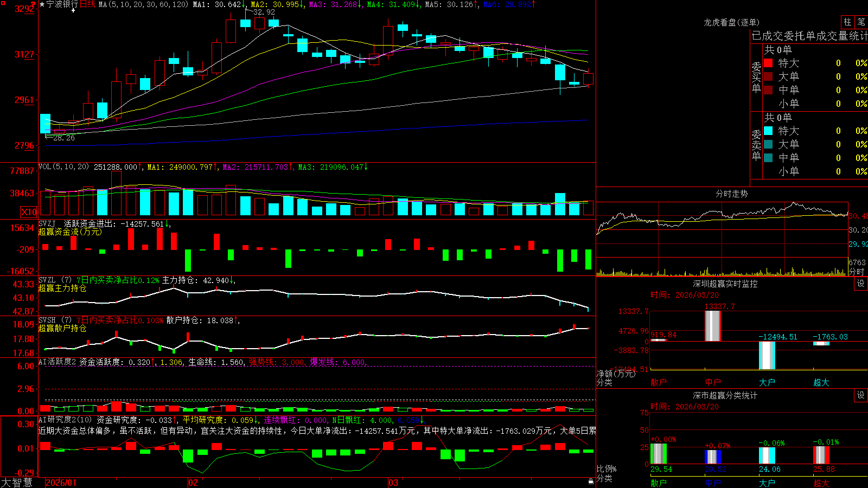Screen dimensions: 868x488
Task: Click the 时间: 2026/03/20 in 深市超赢分类统计
Action: (685, 407)
